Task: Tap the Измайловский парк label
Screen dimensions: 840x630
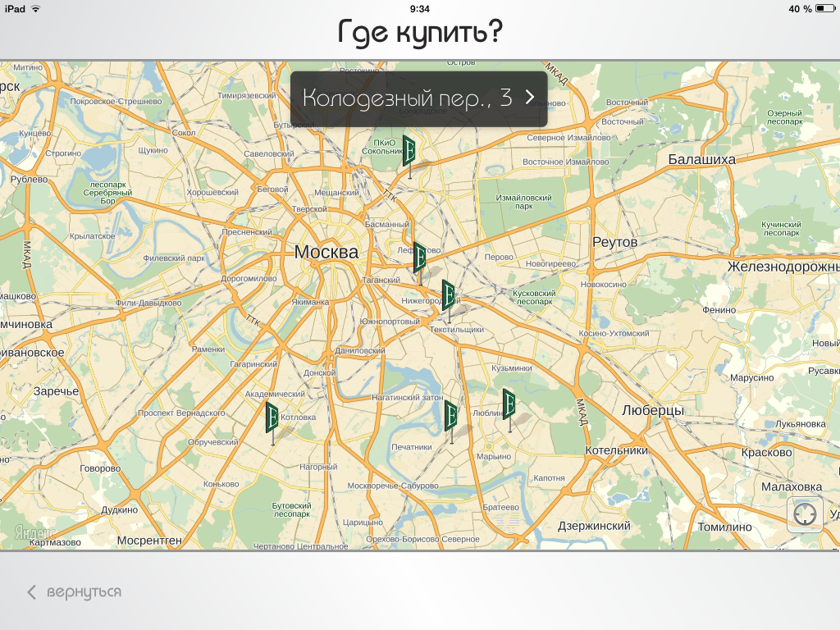Action: [x=523, y=202]
